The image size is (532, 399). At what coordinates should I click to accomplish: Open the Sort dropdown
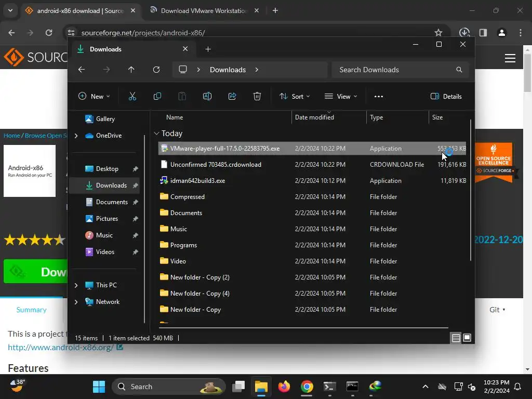[x=295, y=96]
